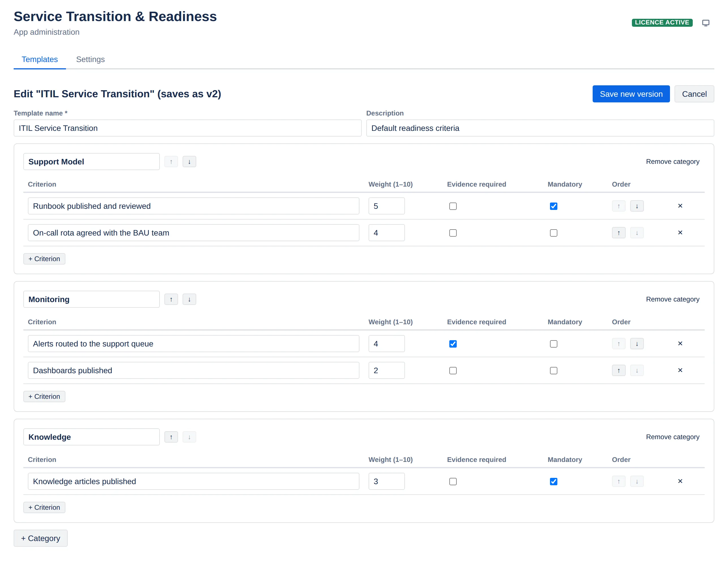Move Monitoring category up
Image resolution: width=728 pixels, height=574 pixels.
coord(171,299)
